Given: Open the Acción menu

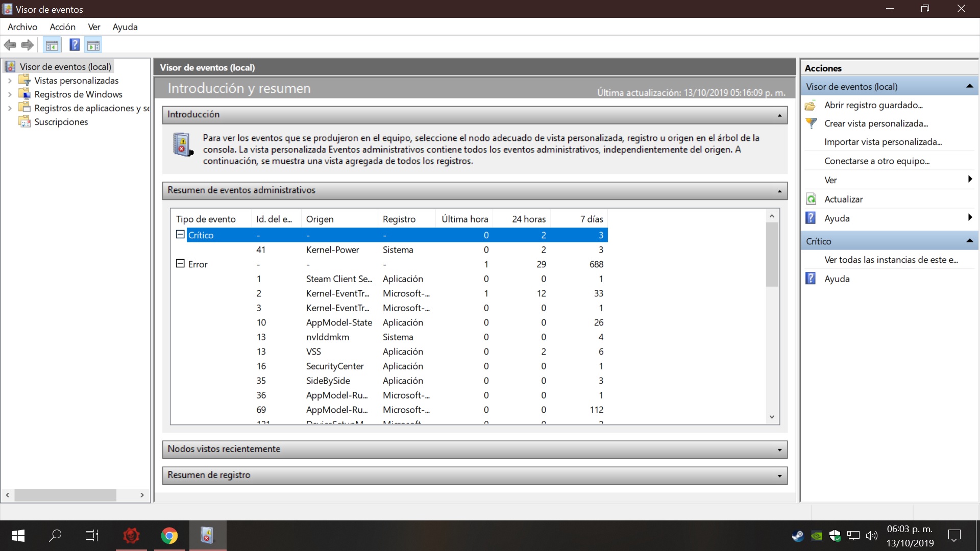Looking at the screenshot, I should coord(62,27).
